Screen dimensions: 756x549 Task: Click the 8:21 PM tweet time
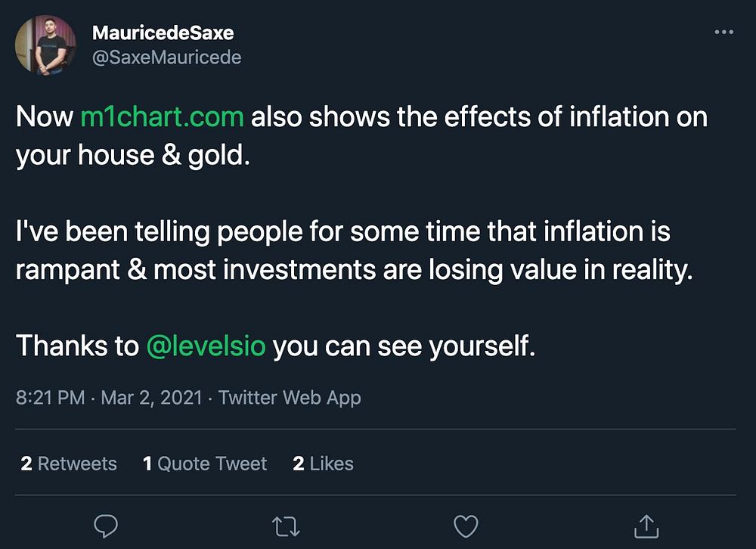[50, 398]
